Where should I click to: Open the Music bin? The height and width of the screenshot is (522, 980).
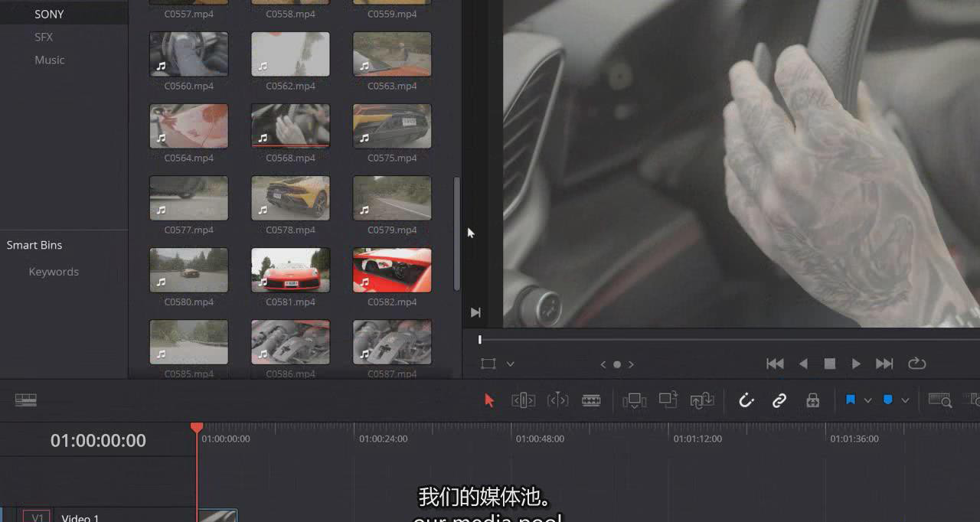(50, 60)
